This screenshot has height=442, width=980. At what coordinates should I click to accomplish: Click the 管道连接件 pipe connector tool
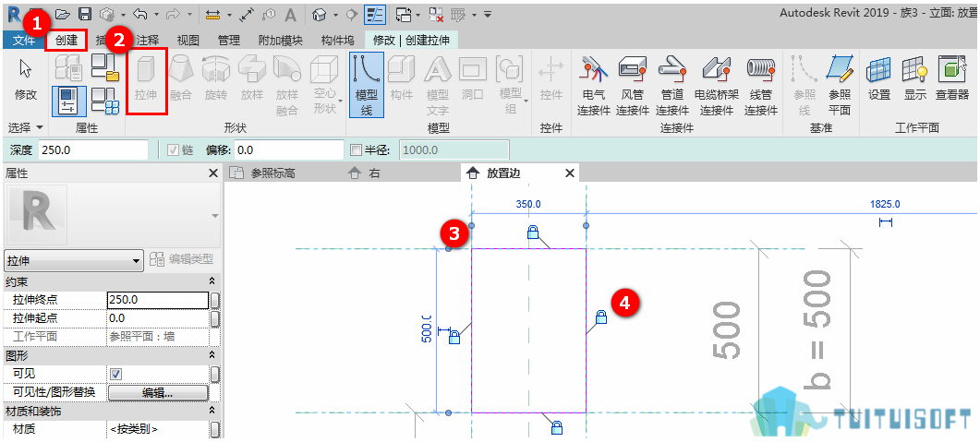672,86
